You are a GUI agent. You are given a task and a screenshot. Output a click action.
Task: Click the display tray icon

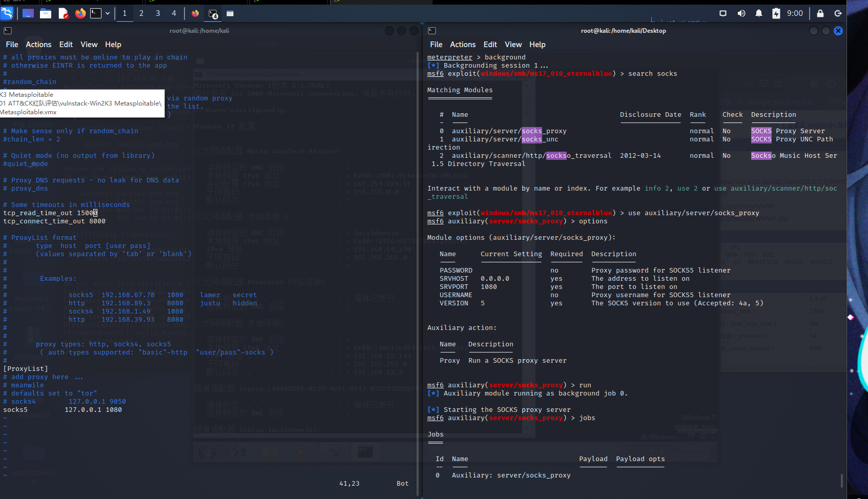click(x=723, y=13)
